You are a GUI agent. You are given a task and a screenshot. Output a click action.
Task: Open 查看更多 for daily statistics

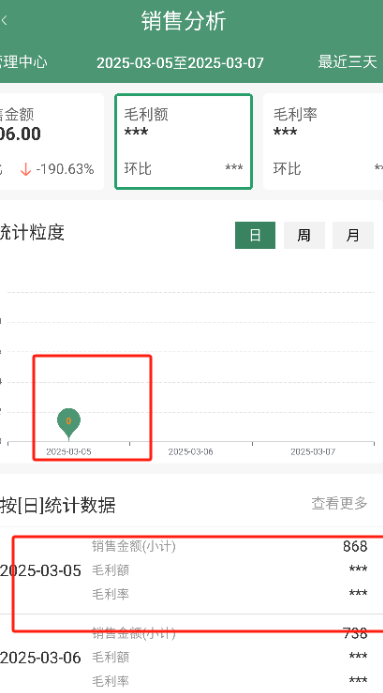coord(339,503)
